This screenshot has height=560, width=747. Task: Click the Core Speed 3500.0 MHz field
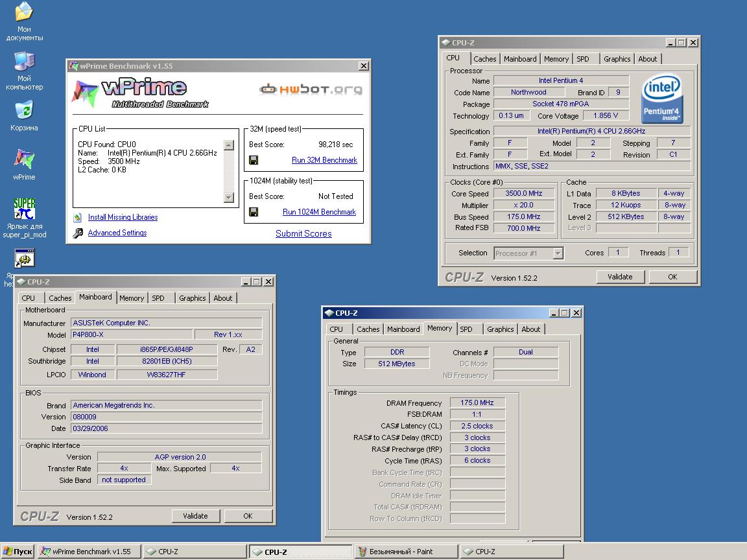[x=523, y=193]
